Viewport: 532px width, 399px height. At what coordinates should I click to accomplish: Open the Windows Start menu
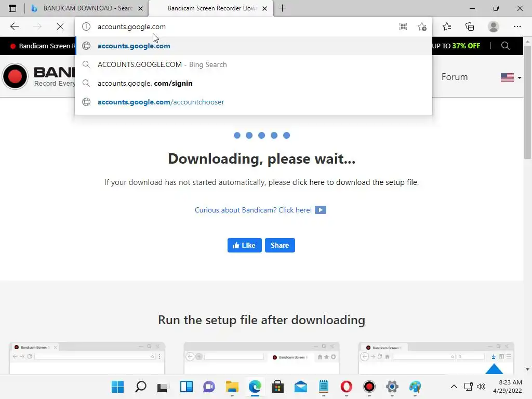click(x=118, y=387)
